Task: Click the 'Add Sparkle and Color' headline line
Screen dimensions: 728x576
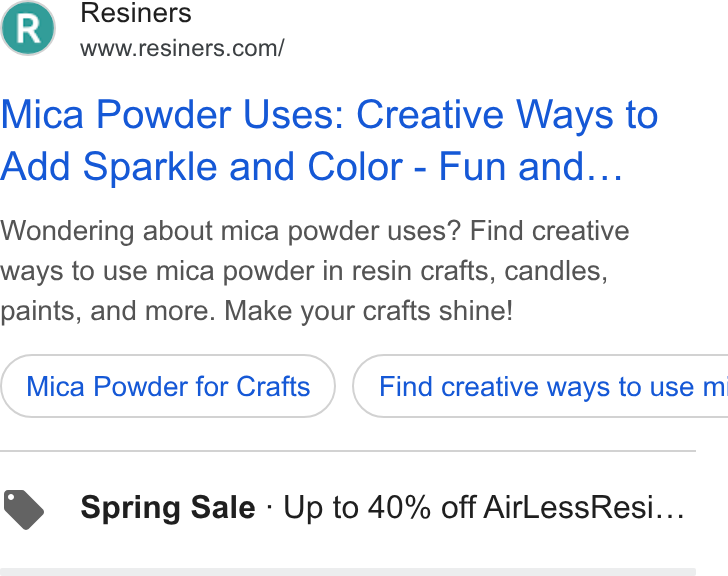Action: [x=202, y=166]
